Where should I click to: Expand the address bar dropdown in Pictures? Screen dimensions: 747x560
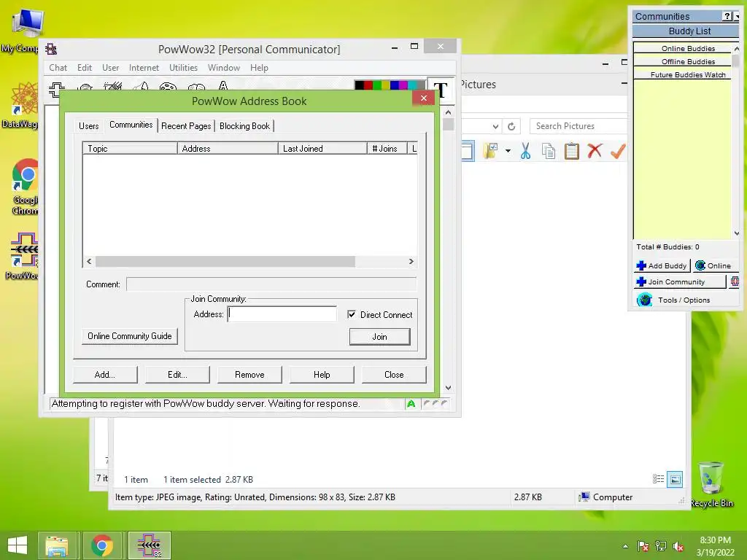pyautogui.click(x=495, y=126)
